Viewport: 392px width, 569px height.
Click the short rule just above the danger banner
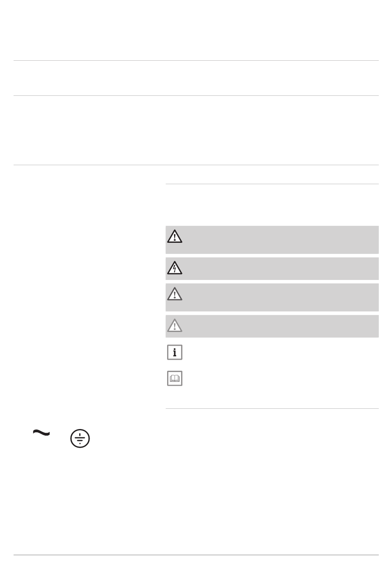[272, 184]
